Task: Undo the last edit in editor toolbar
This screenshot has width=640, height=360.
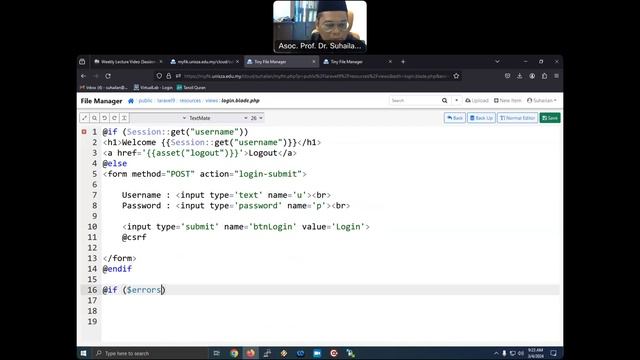Action: [x=104, y=118]
